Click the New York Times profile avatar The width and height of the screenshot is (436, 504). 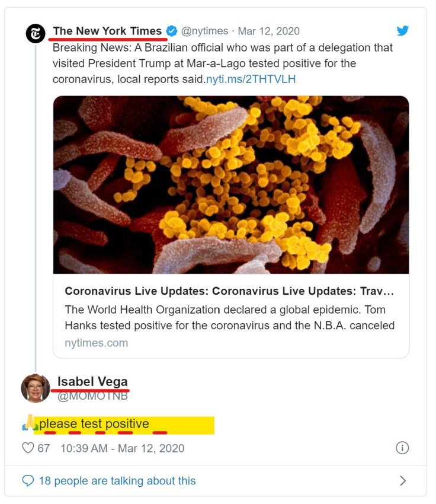(x=36, y=33)
